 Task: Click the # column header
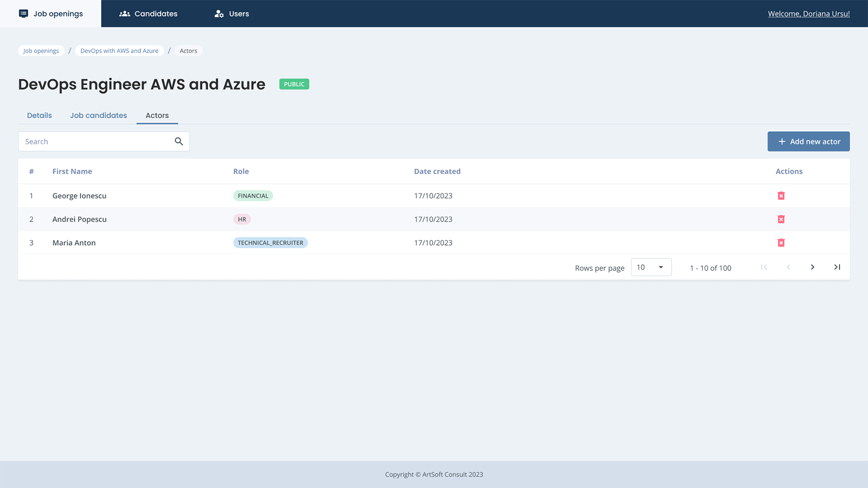click(x=31, y=171)
